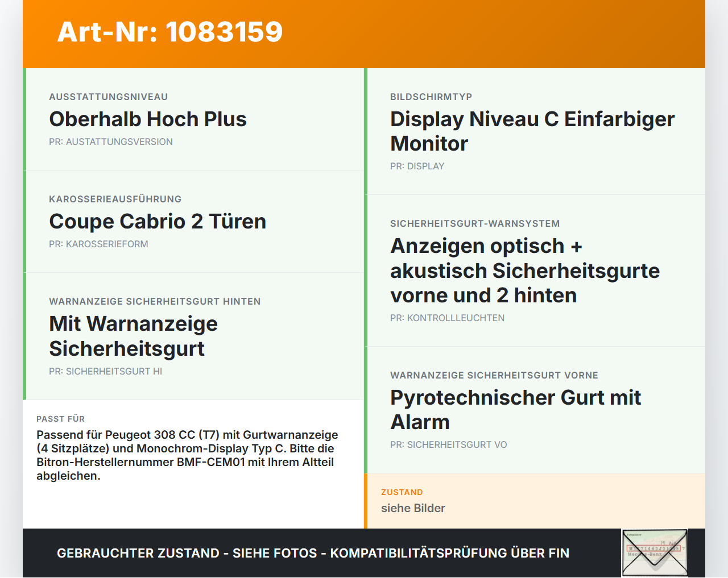Click 'PR: DISPLAY' caption
728x578 pixels.
pos(417,166)
